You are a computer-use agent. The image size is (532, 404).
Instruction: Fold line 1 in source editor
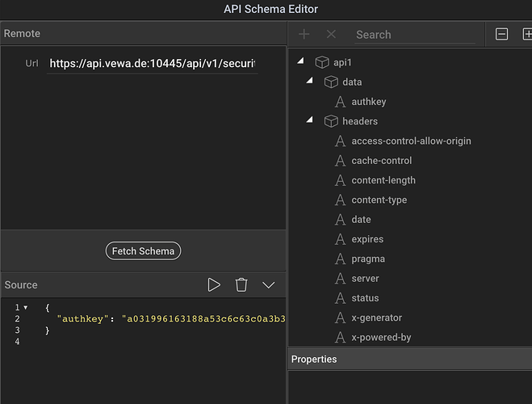26,308
